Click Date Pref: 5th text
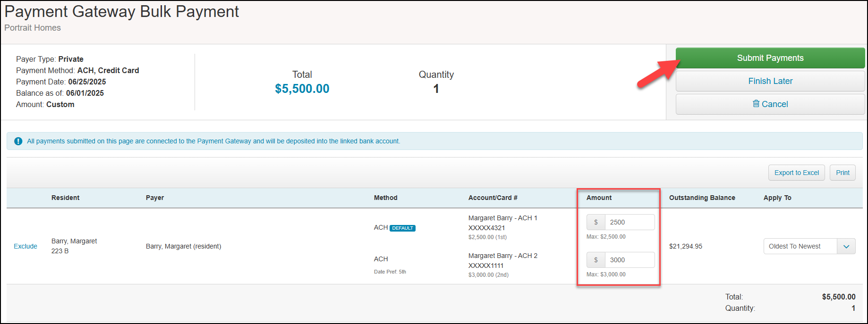 pyautogui.click(x=390, y=272)
